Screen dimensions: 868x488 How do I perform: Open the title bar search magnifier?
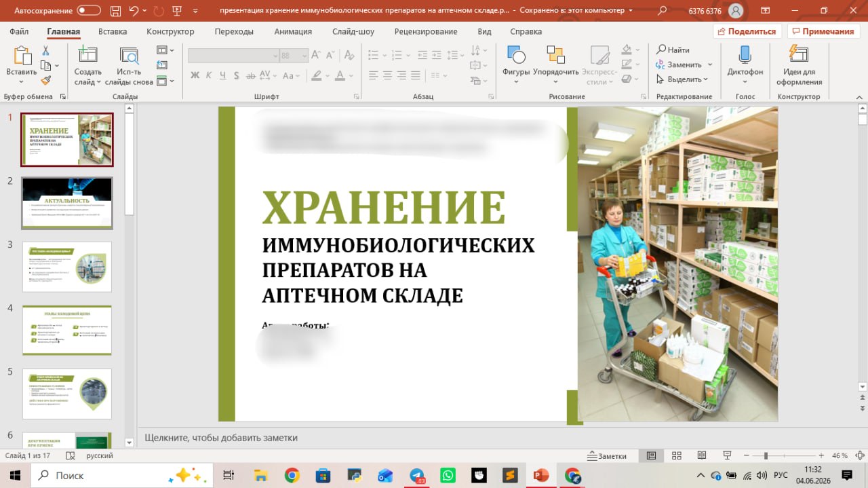663,10
